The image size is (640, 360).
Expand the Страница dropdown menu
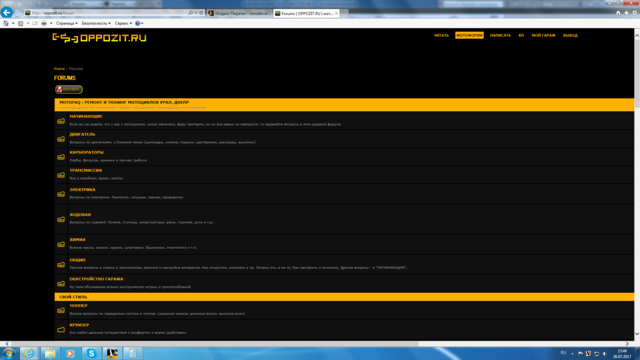[67, 23]
